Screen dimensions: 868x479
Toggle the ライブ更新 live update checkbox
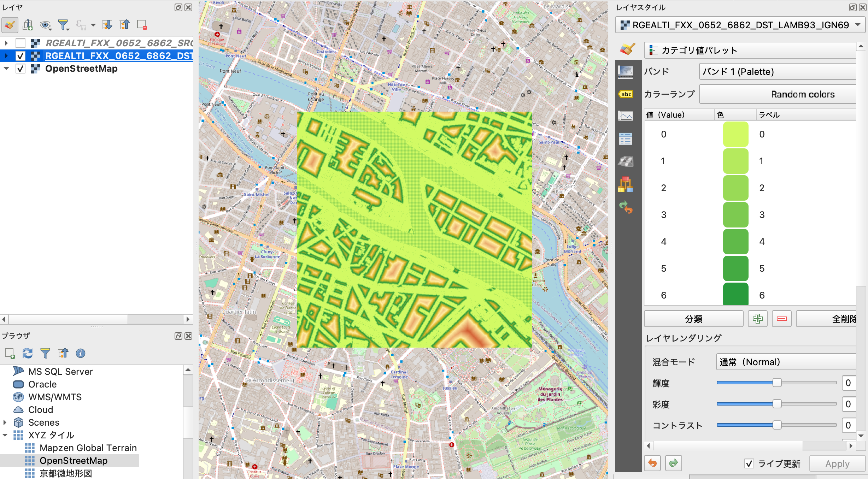click(749, 463)
